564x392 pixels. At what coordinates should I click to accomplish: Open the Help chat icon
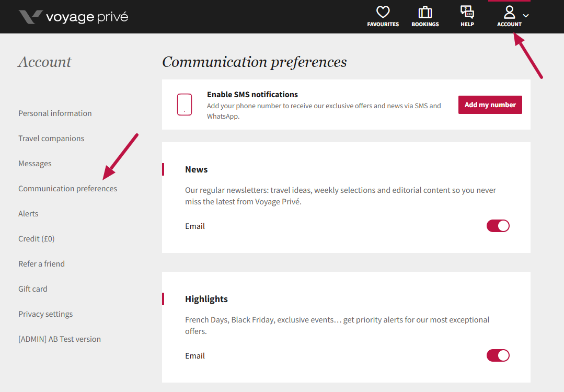tap(467, 13)
